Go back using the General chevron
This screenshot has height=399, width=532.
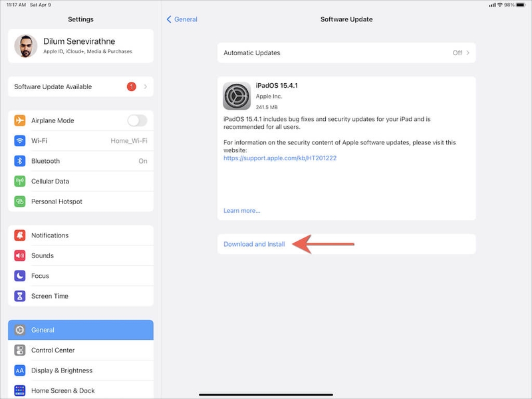coord(169,19)
